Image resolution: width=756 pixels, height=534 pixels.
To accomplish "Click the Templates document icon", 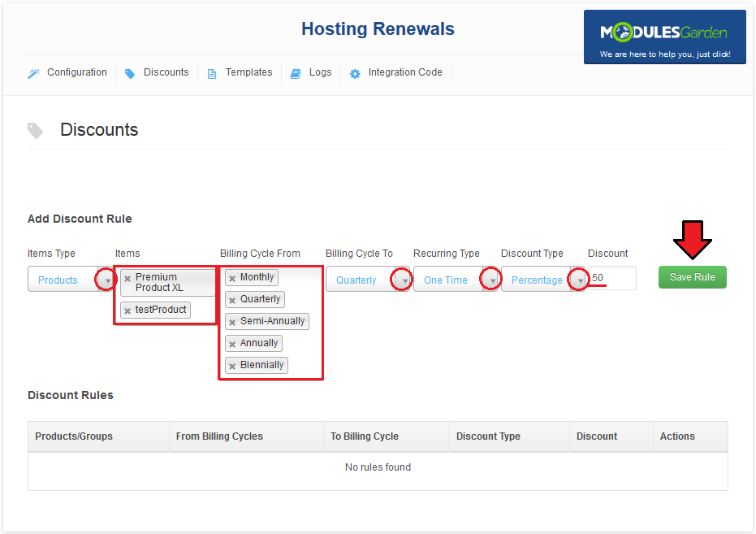I will point(212,74).
